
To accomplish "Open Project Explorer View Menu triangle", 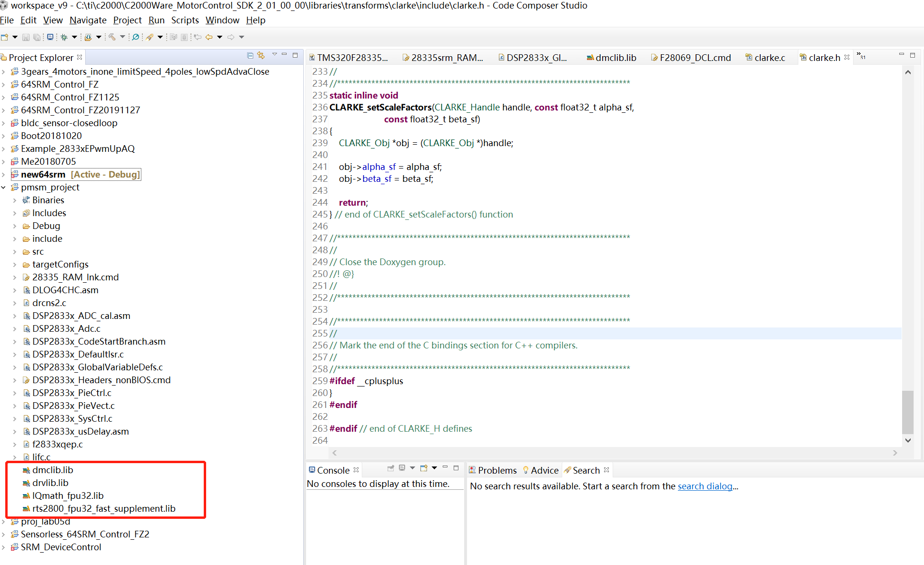I will [x=275, y=55].
